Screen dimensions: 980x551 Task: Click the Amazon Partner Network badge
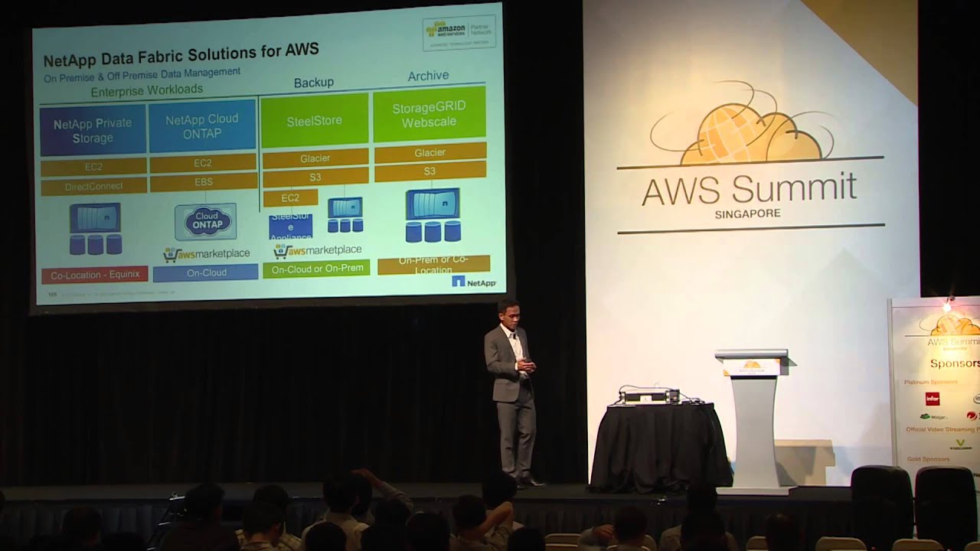click(459, 33)
